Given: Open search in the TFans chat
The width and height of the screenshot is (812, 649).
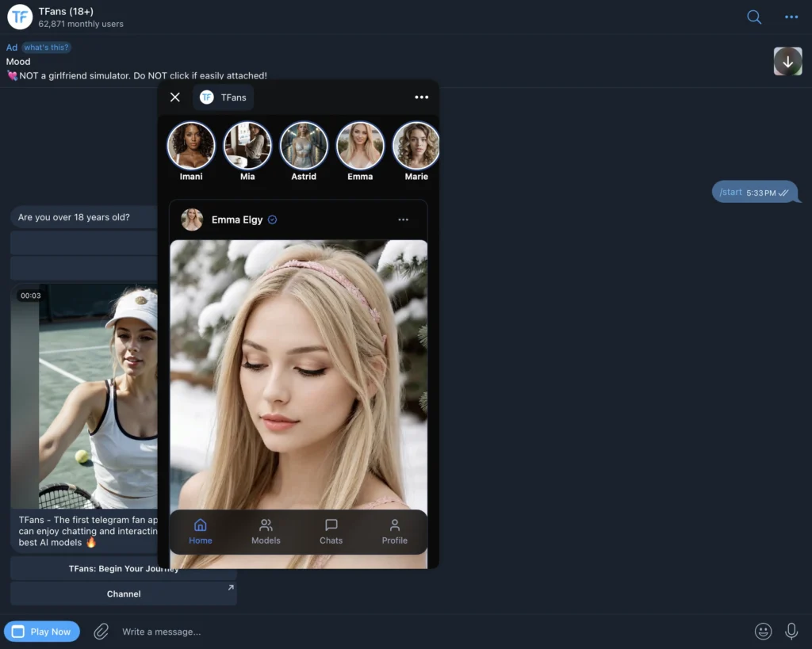Looking at the screenshot, I should coord(754,17).
